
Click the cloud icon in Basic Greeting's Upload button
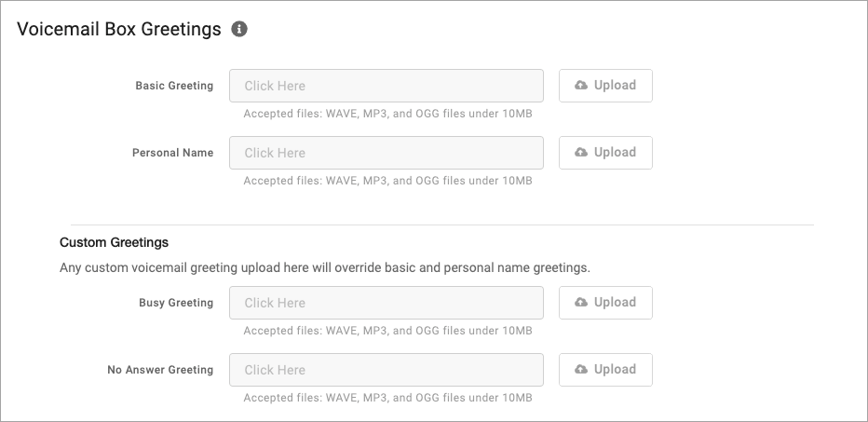(x=581, y=85)
